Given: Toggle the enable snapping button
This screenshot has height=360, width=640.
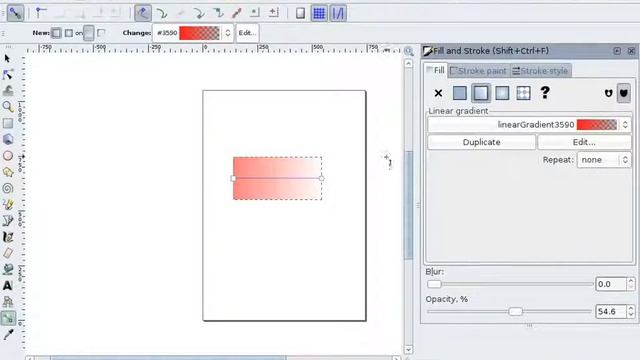Looking at the screenshot, I should coord(15,13).
